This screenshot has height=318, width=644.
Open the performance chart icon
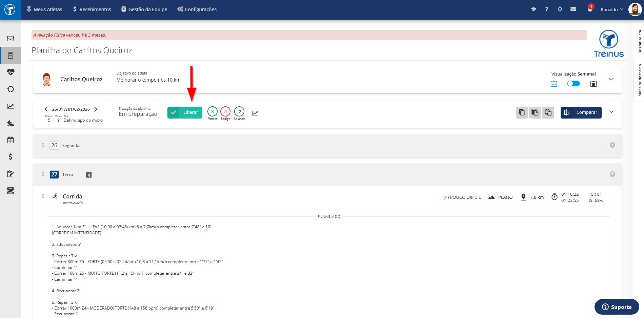(255, 113)
